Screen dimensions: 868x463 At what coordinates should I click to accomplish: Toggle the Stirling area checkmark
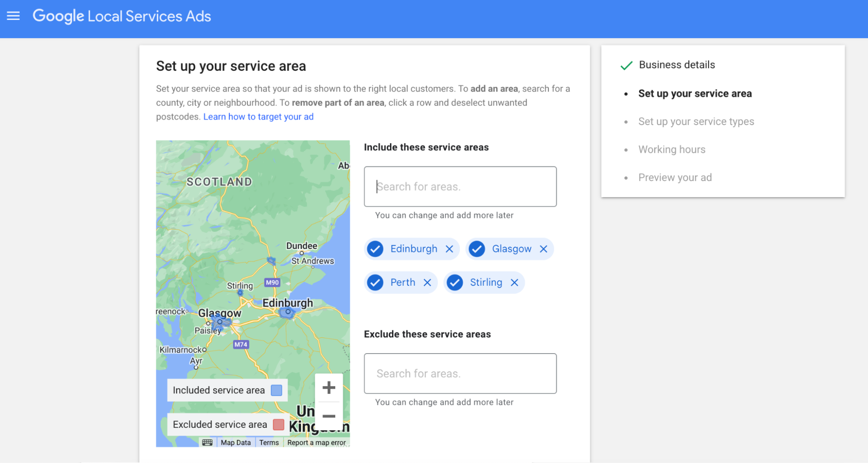point(455,282)
